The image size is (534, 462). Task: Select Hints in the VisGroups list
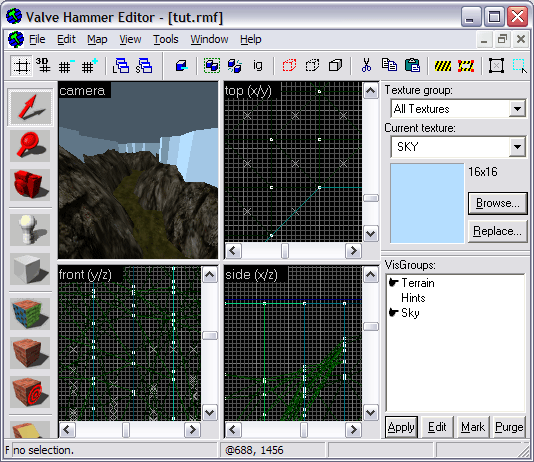coord(413,298)
